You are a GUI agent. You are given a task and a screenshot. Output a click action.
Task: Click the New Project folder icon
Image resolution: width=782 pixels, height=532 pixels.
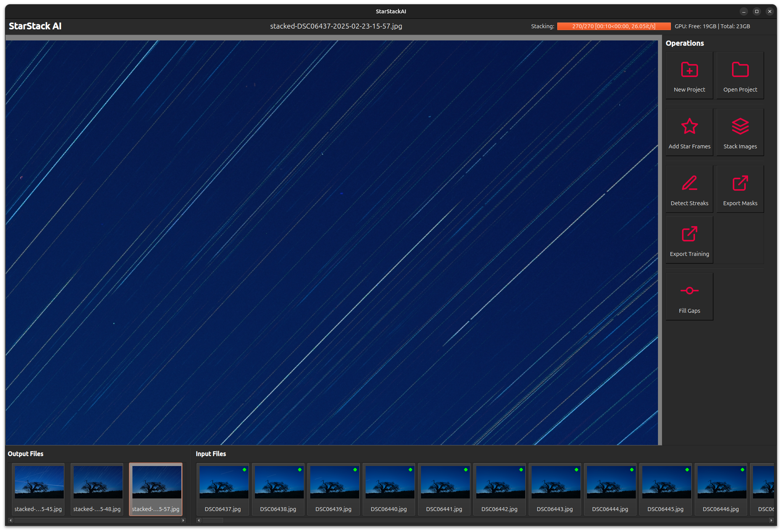pyautogui.click(x=689, y=70)
